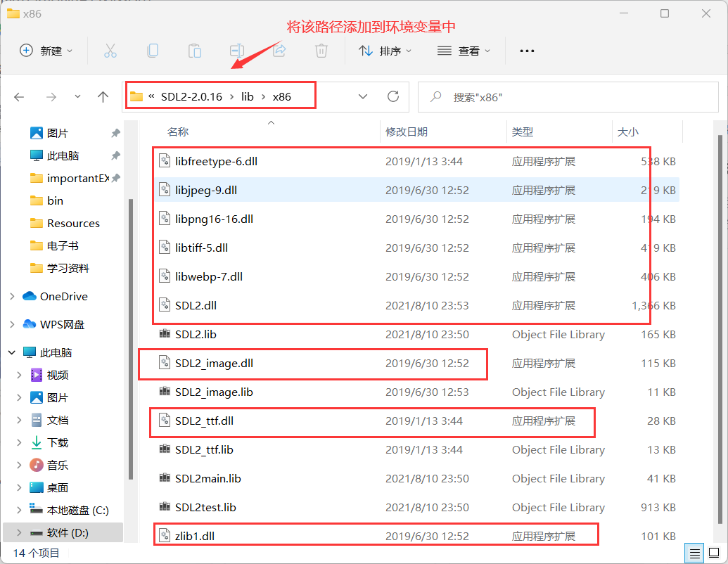The height and width of the screenshot is (564, 728).
Task: Select pinned This PC (此电脑) quick access
Action: click(x=63, y=155)
